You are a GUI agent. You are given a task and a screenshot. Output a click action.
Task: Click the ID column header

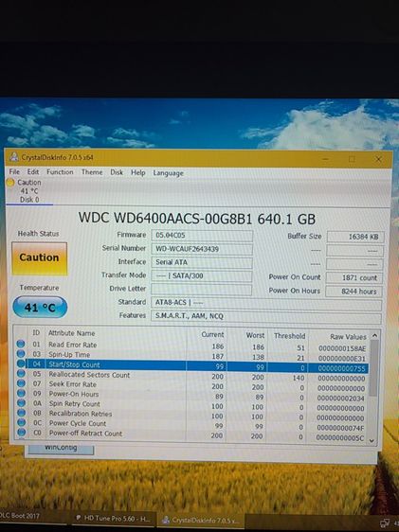click(x=36, y=333)
